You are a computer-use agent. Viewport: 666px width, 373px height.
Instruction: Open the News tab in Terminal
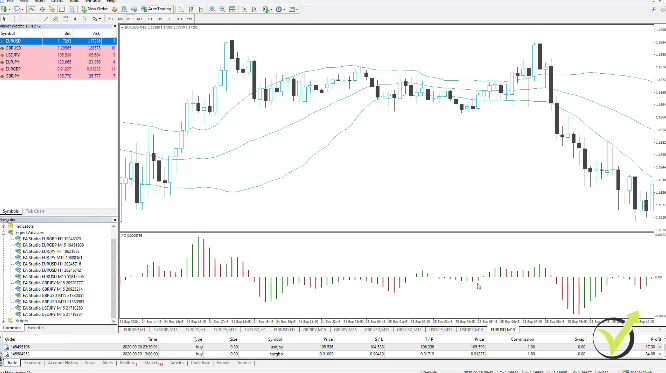pos(90,363)
